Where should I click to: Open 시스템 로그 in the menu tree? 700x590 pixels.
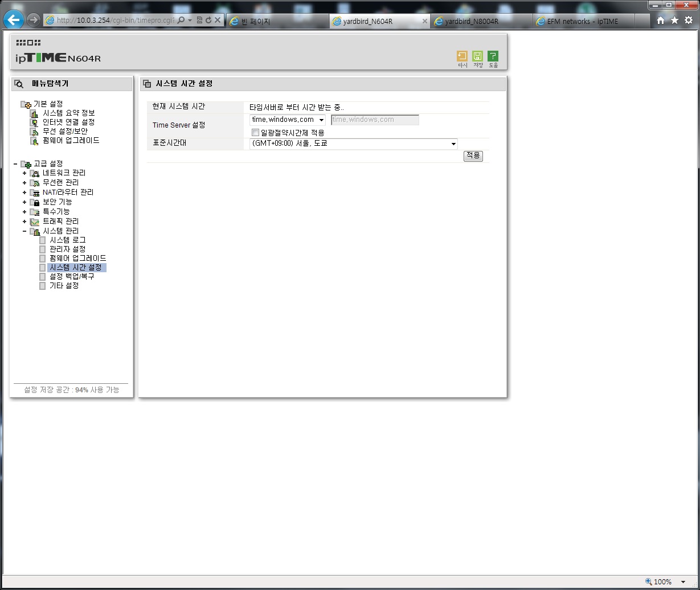coord(67,240)
